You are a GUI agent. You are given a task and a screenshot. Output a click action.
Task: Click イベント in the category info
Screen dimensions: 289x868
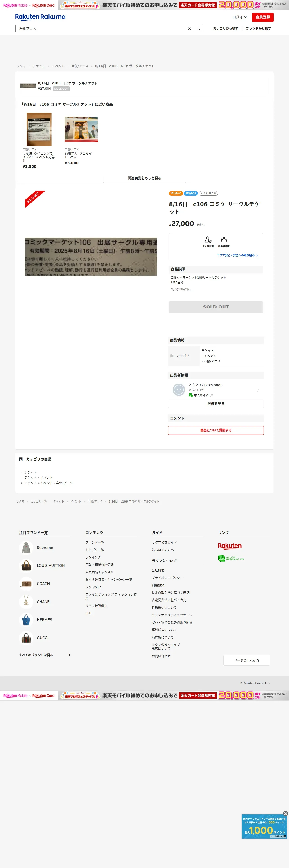click(x=210, y=356)
